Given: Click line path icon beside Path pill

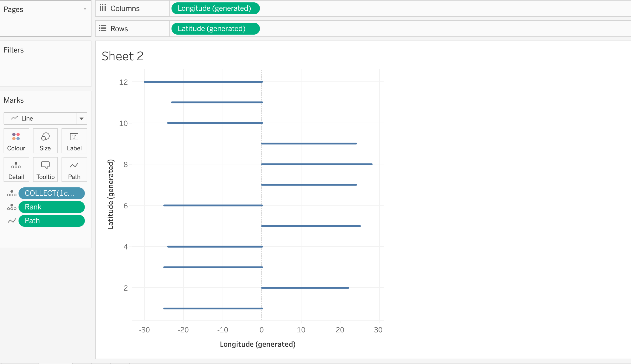Looking at the screenshot, I should click(12, 221).
